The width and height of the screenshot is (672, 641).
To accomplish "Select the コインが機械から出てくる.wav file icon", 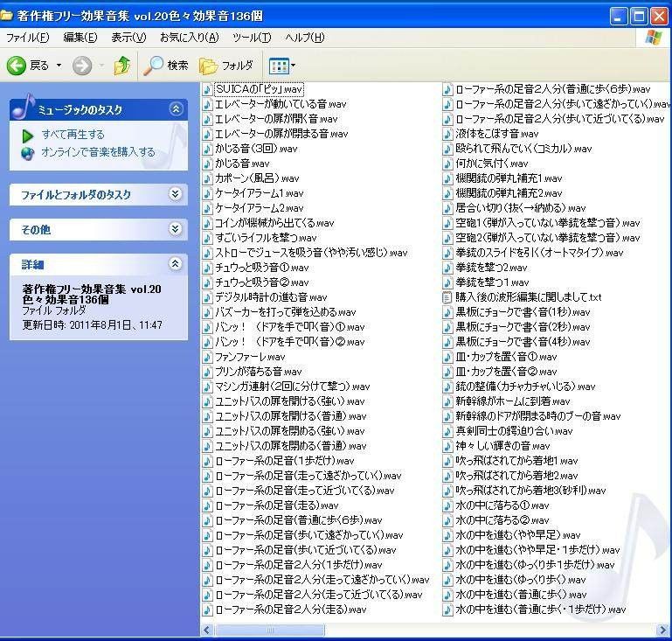I will [207, 223].
